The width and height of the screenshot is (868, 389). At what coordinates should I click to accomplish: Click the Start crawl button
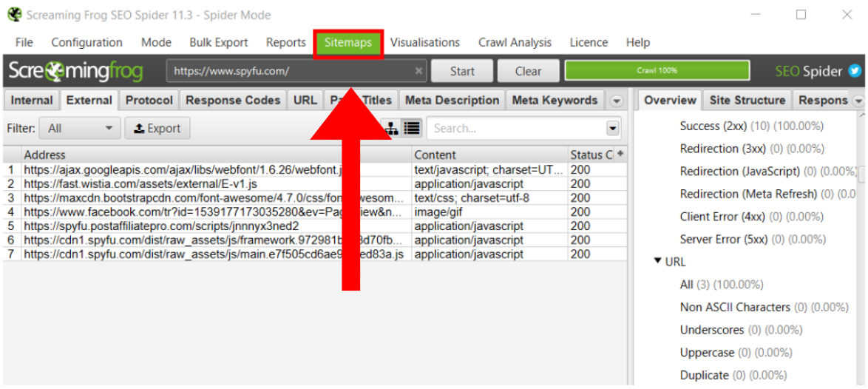pos(462,71)
